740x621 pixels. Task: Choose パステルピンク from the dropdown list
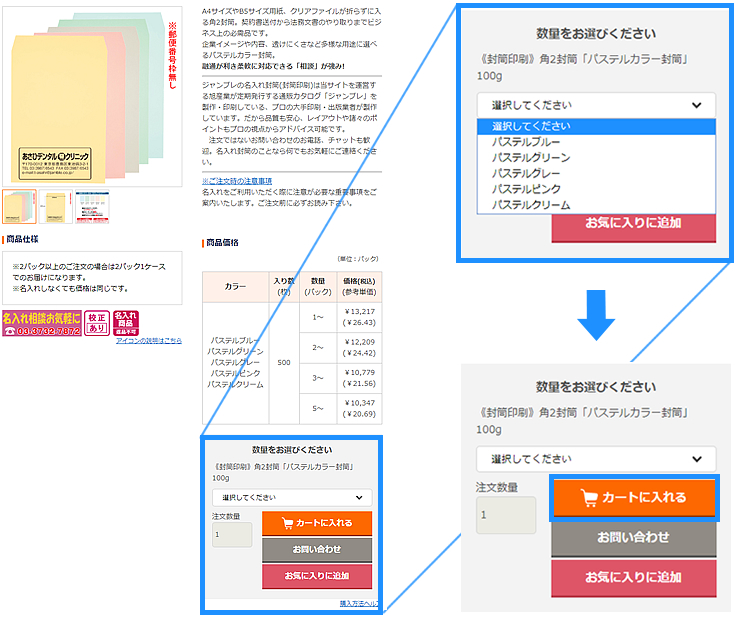click(x=530, y=189)
